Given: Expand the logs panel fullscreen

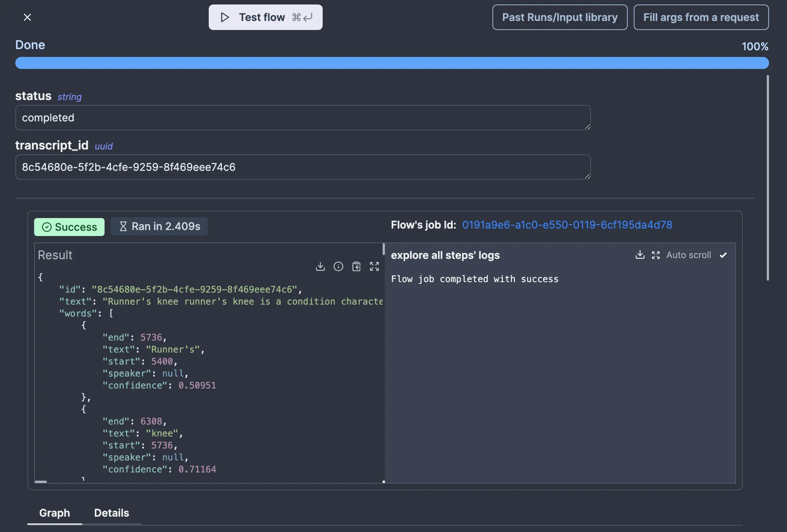Looking at the screenshot, I should tap(655, 255).
